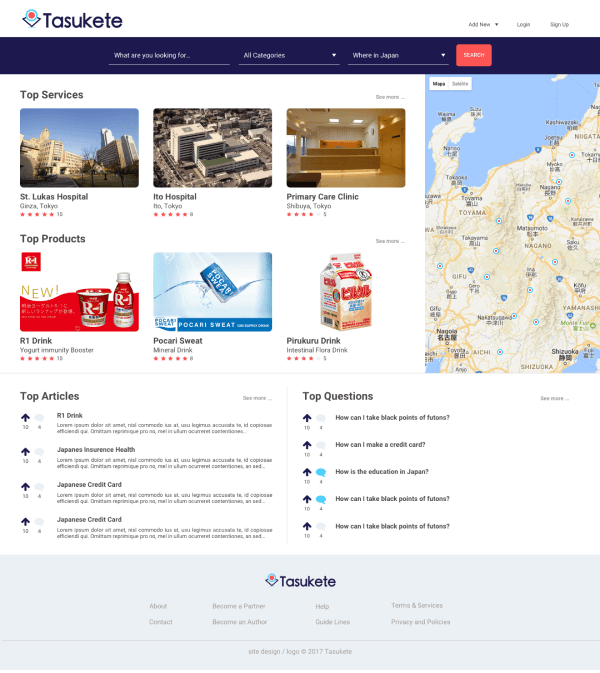Screen dimensions: 600x673
Task: Open the Pocari Sweat product image
Action: coord(212,292)
